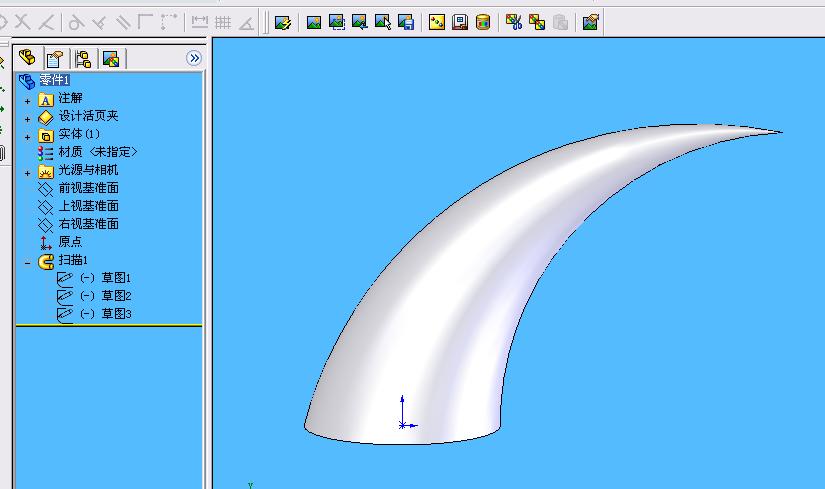Open the FeatureManager design tree tab
The height and width of the screenshot is (489, 825).
coord(27,57)
